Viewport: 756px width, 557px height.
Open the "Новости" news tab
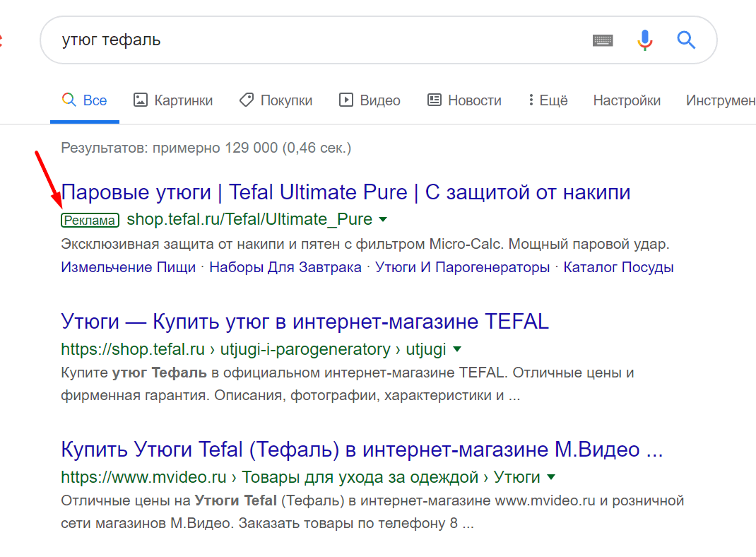tap(464, 100)
